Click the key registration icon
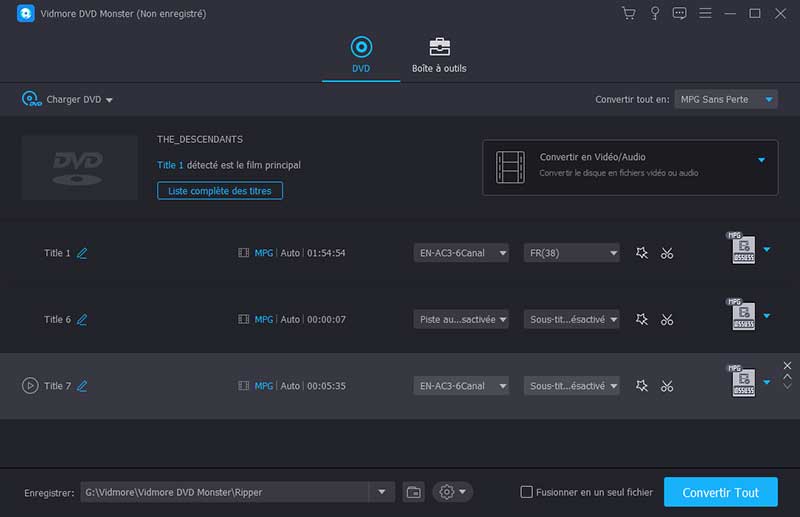Viewport: 800px width, 517px height. coord(655,13)
